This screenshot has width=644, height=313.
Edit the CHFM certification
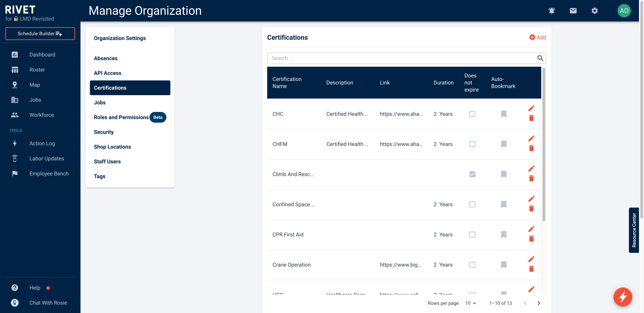point(531,138)
